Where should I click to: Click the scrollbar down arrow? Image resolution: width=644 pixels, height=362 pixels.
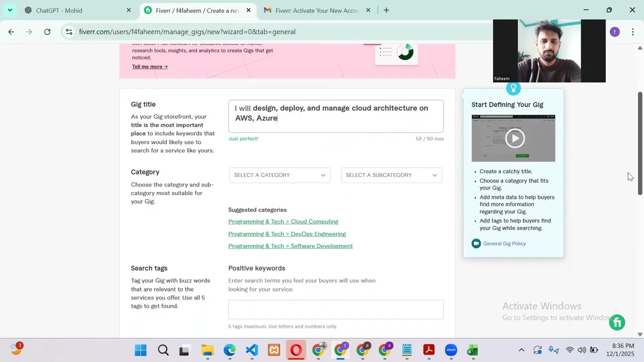click(640, 334)
